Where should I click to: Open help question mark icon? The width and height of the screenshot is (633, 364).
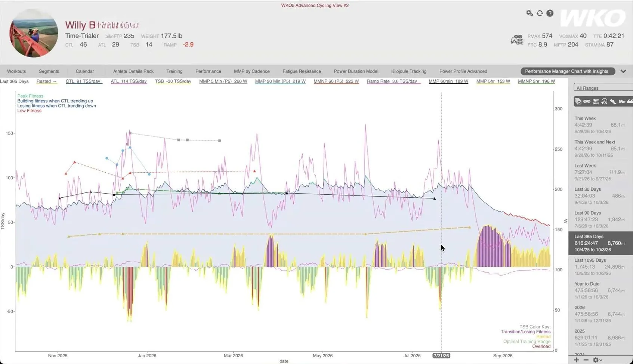(x=550, y=13)
